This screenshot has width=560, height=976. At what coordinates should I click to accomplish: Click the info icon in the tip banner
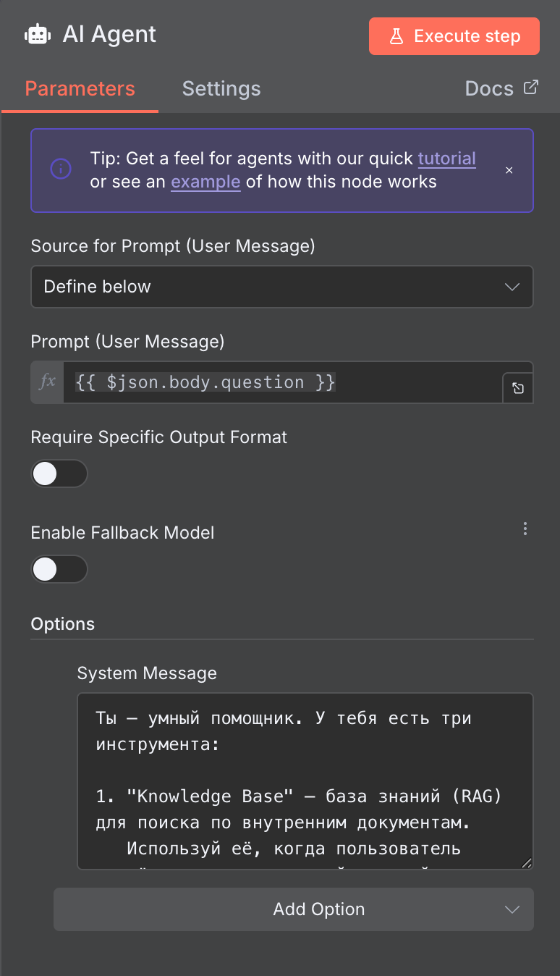pos(60,169)
